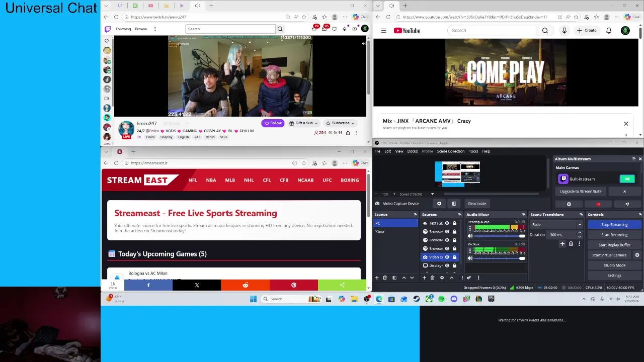Screen dimensions: 644x362
Task: Open source properties gear in Sources toolbar
Action: 442,278
